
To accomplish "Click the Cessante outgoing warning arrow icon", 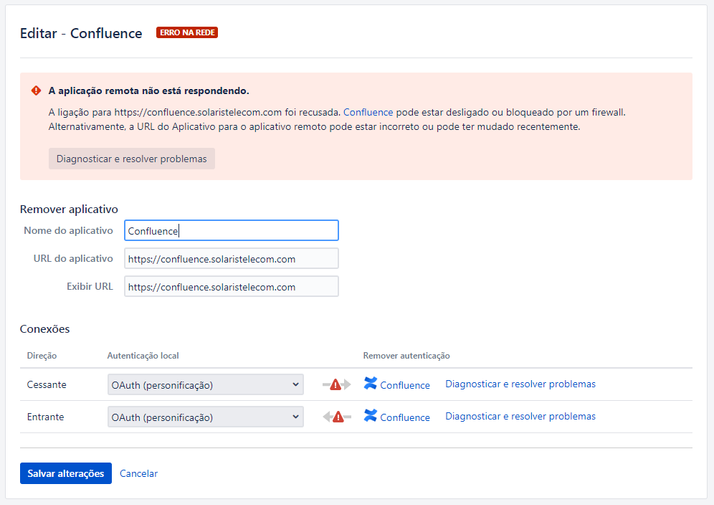I will pyautogui.click(x=337, y=385).
